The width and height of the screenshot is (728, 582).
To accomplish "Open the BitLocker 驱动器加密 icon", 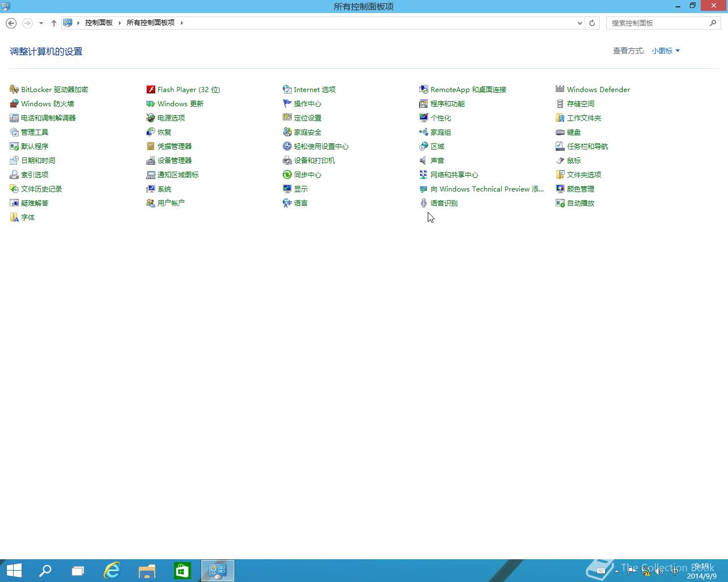I will tap(14, 89).
